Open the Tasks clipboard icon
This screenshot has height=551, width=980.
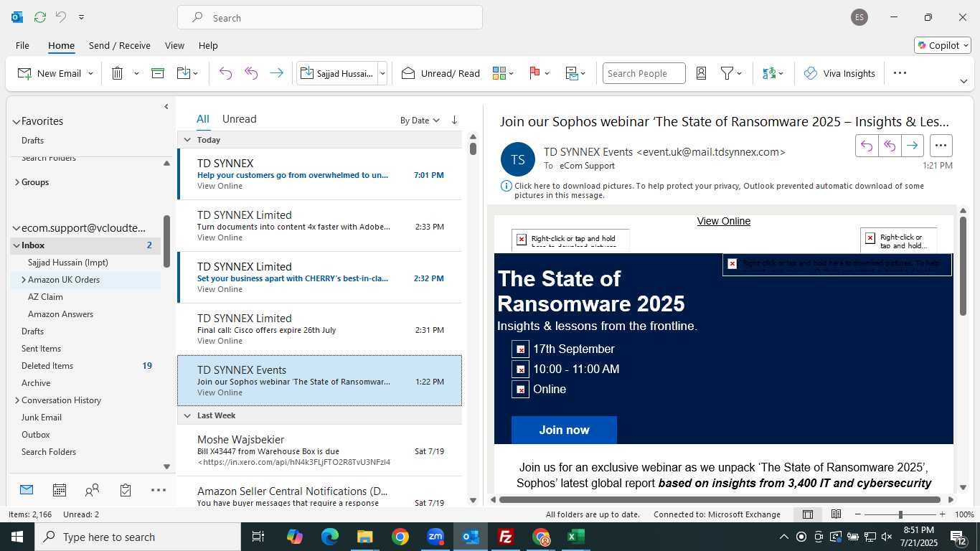tap(126, 490)
